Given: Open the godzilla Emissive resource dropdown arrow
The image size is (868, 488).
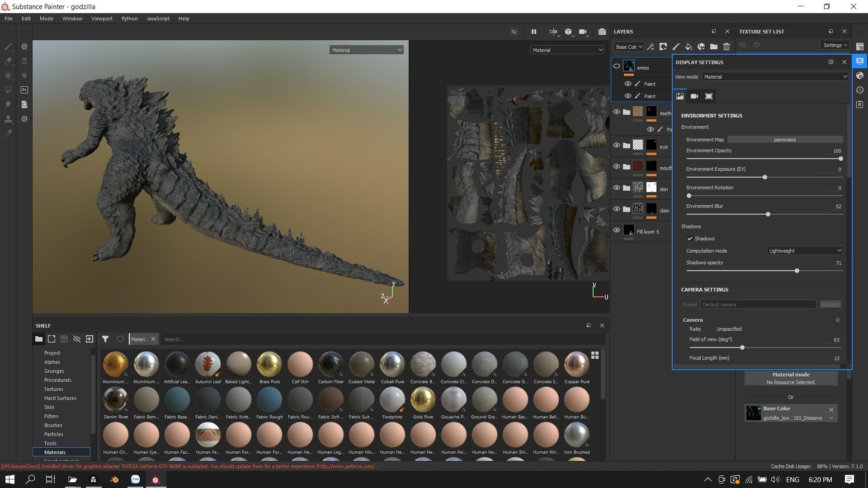Looking at the screenshot, I should point(831,418).
